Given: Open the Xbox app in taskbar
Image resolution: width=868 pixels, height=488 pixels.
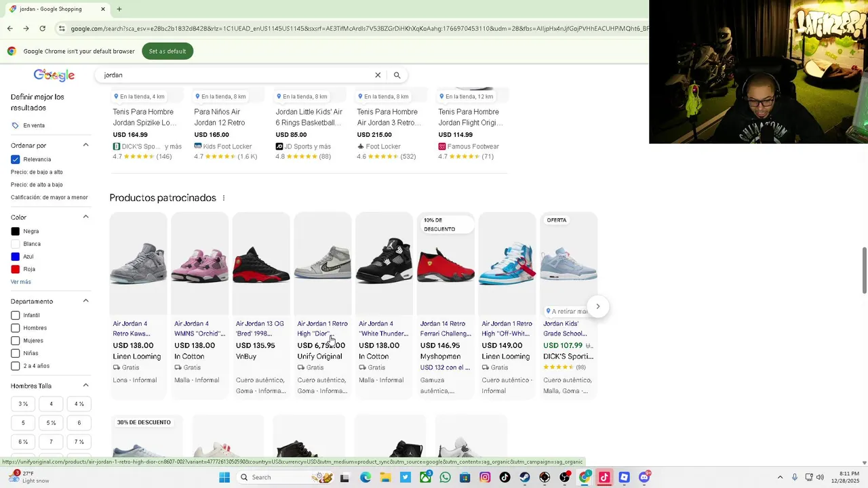Looking at the screenshot, I should tap(425, 477).
